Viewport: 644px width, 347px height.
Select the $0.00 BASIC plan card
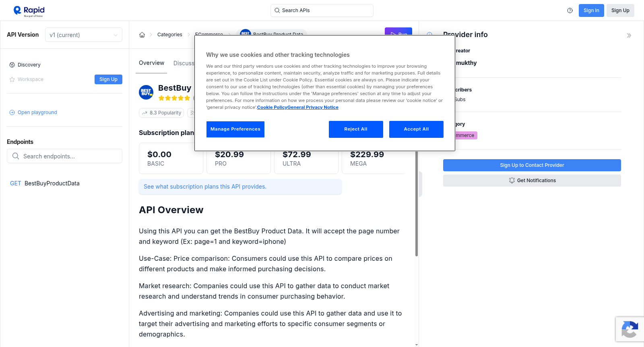pos(171,158)
